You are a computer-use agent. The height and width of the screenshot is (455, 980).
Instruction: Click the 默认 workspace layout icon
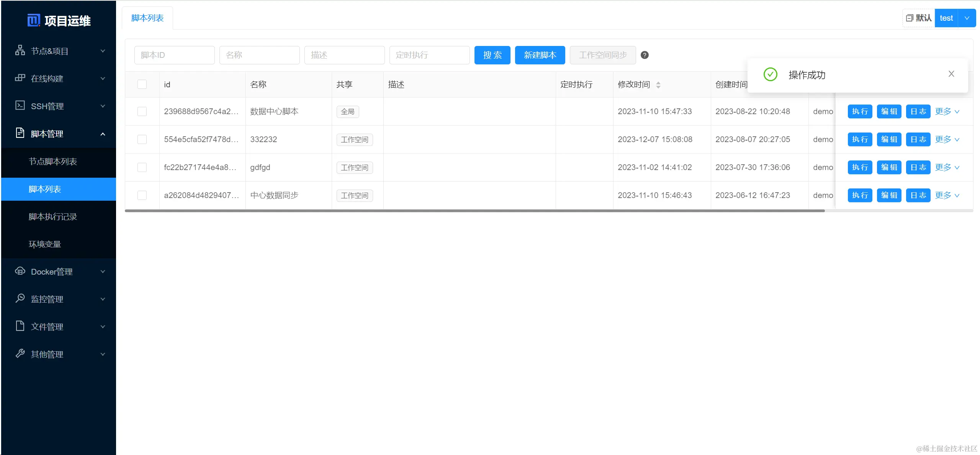coord(910,18)
